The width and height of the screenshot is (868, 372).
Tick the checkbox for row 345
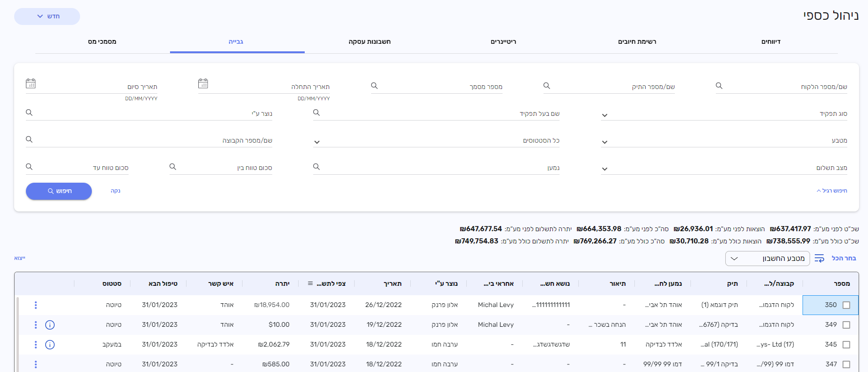tap(846, 345)
